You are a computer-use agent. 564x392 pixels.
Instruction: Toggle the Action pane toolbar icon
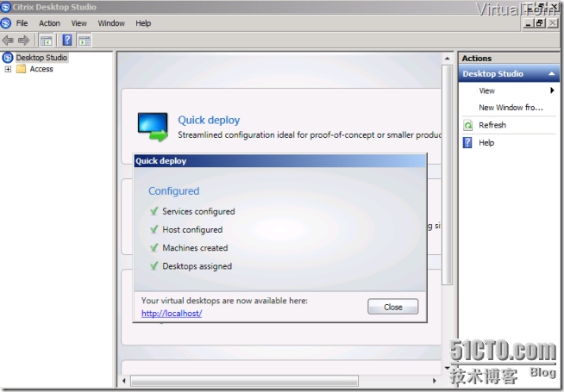pyautogui.click(x=85, y=40)
